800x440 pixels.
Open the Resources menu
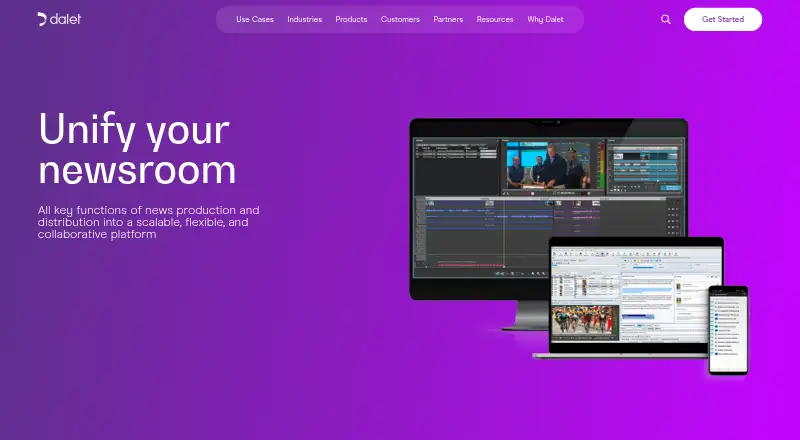click(x=495, y=19)
